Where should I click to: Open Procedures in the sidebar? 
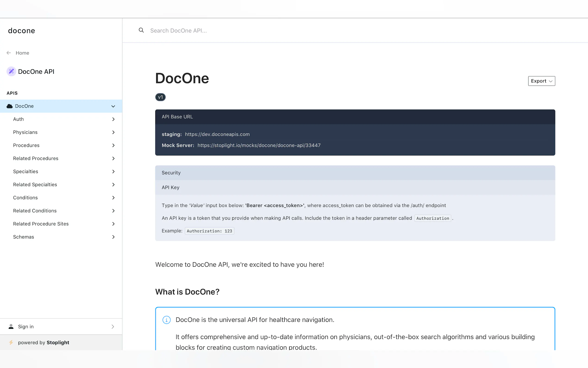pyautogui.click(x=26, y=145)
